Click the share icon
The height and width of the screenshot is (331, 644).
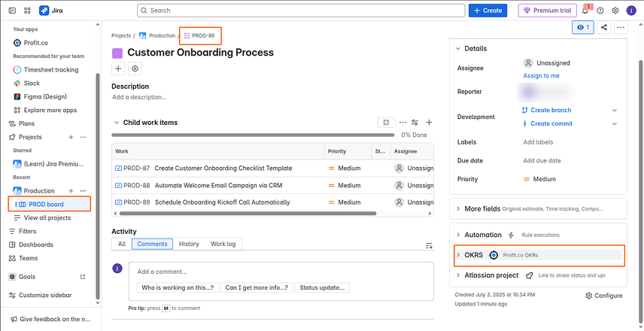click(x=603, y=28)
